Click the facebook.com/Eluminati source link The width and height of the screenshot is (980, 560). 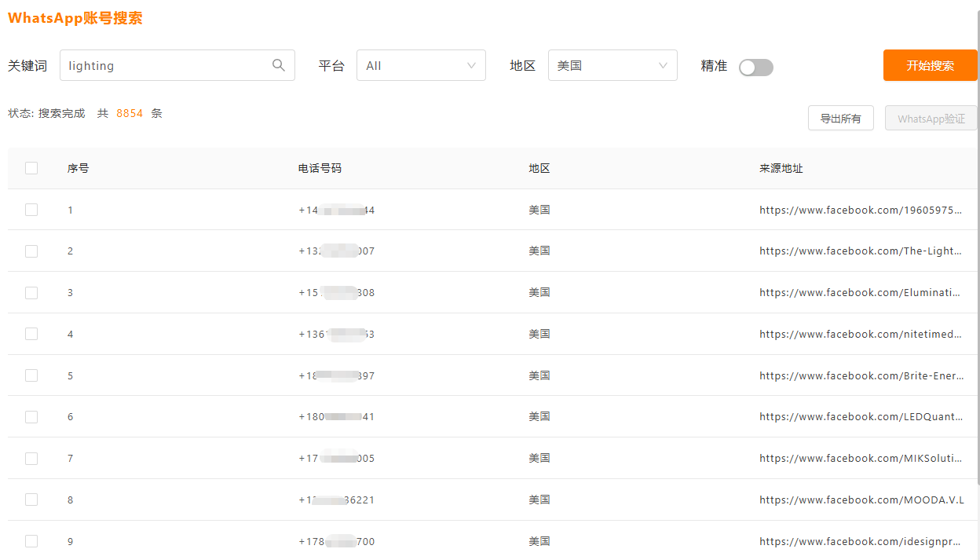pos(861,292)
